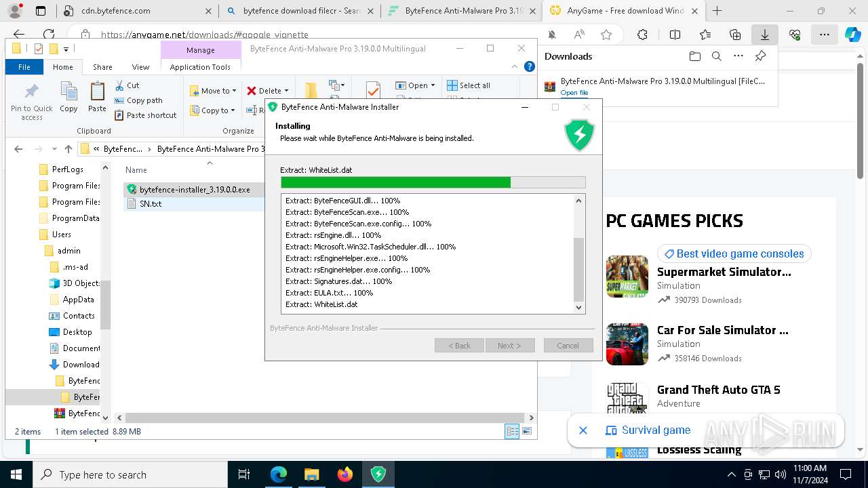Click the Name column header
The width and height of the screenshot is (868, 488).
coord(136,170)
